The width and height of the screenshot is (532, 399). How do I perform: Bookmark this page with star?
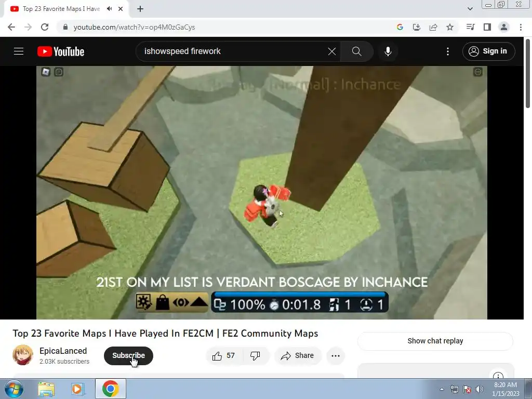(x=450, y=27)
